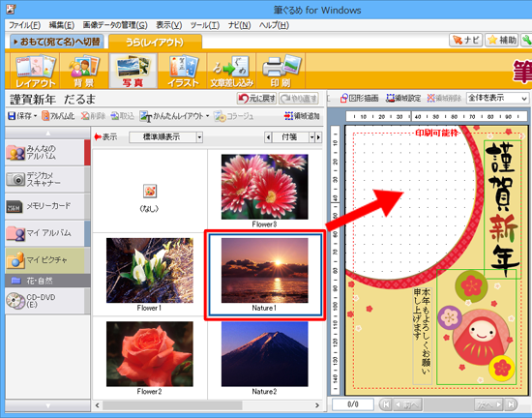532x418 pixels.
Task: Open the レイアウト toolbar icon
Action: click(35, 72)
